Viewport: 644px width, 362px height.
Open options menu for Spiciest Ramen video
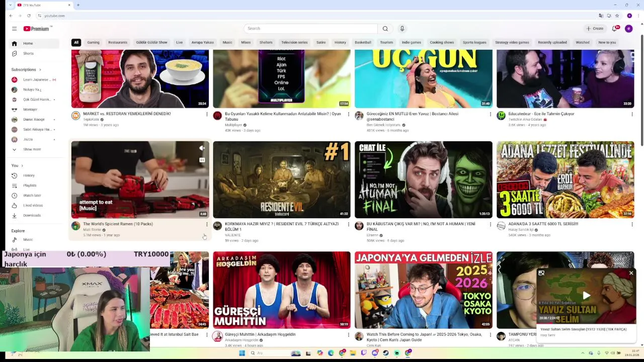[207, 224]
